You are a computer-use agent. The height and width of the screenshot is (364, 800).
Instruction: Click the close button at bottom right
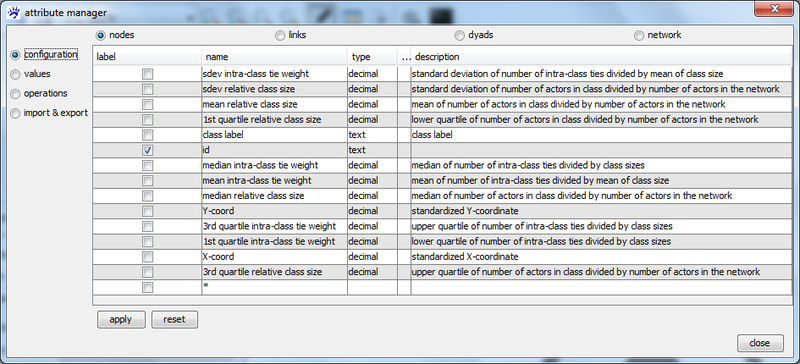pyautogui.click(x=760, y=343)
